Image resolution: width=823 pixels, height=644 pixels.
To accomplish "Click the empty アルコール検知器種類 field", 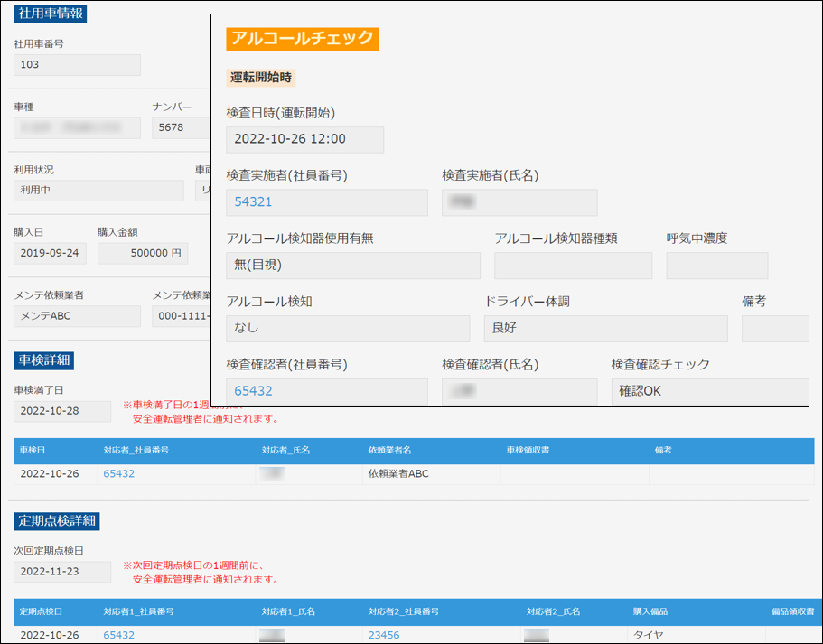I will pos(573,266).
